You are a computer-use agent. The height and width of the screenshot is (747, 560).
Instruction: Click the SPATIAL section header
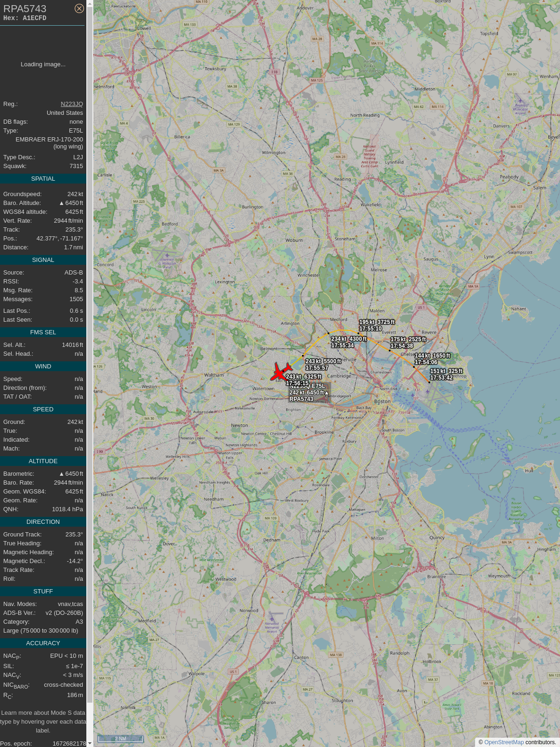click(43, 179)
